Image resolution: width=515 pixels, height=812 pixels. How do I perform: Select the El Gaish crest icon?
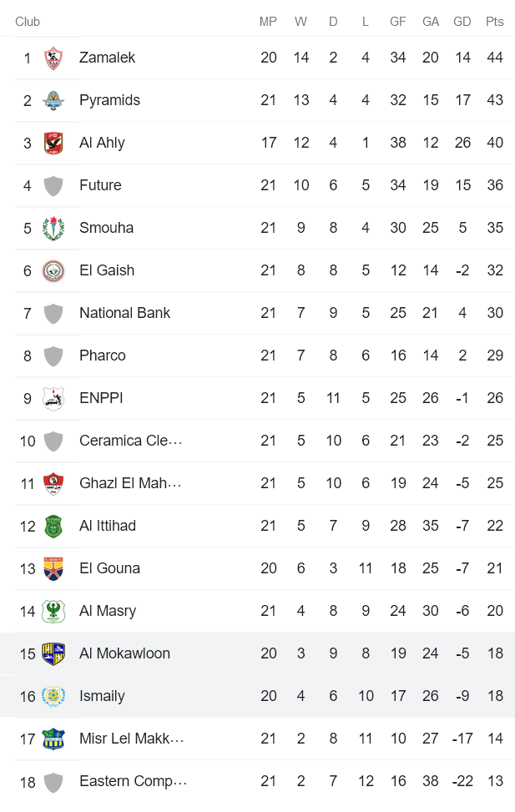click(x=52, y=270)
